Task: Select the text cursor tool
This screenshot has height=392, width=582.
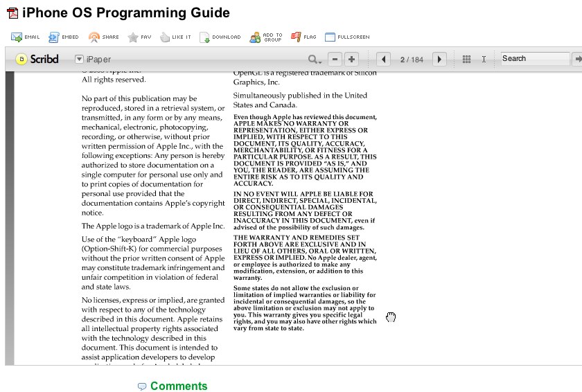Action: click(x=484, y=59)
